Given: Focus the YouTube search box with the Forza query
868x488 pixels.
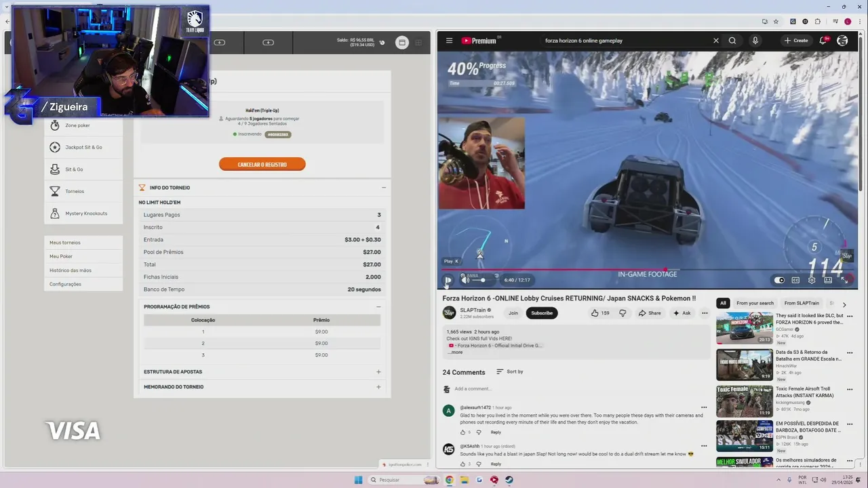Looking at the screenshot, I should point(624,41).
